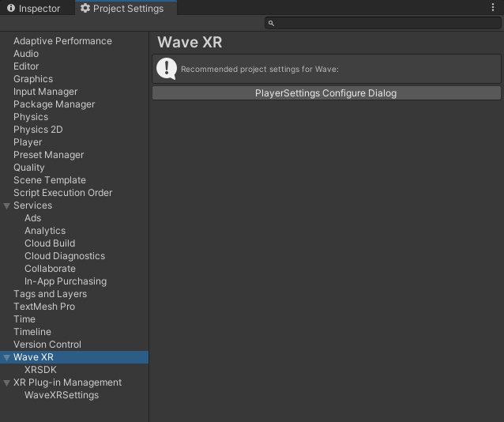Open WaveXRSettings
Viewport: 504px width, 422px height.
(x=62, y=395)
